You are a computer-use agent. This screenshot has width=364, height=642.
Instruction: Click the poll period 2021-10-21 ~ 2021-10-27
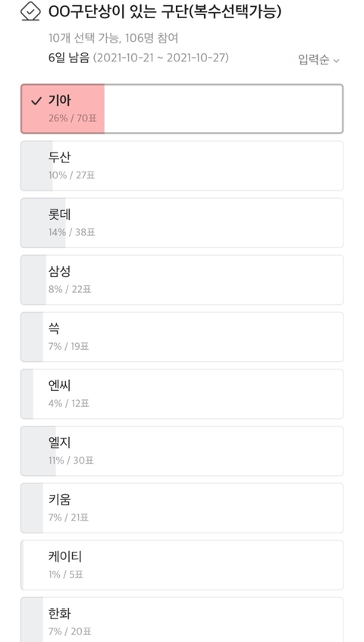[x=161, y=58]
